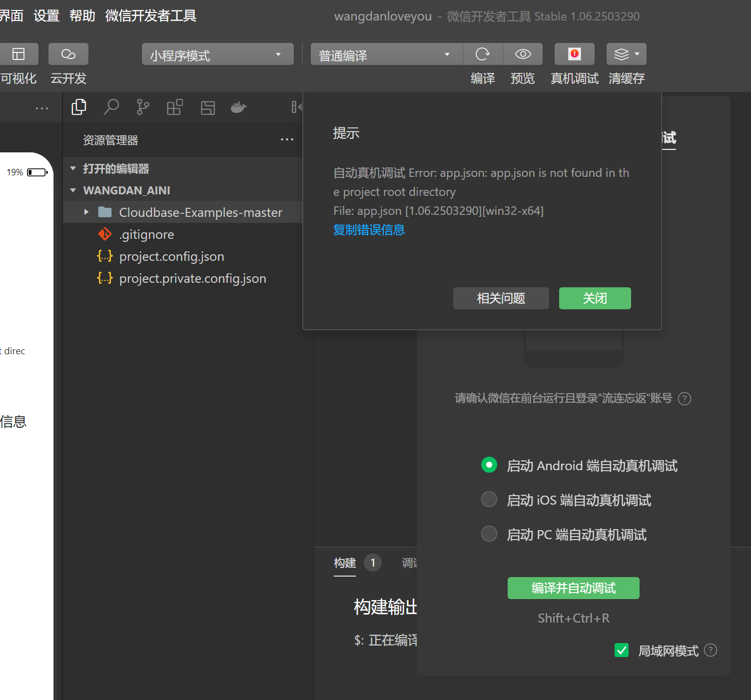Toggle the 局域网模式 checkbox

(x=622, y=650)
